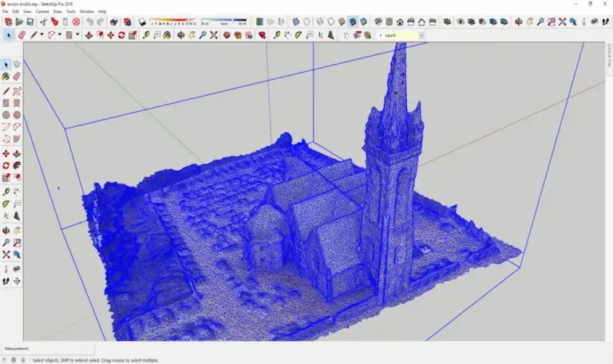Viewport: 613px width, 364px height.
Task: Expand the Line tool dropdown arrow
Action: click(x=42, y=35)
